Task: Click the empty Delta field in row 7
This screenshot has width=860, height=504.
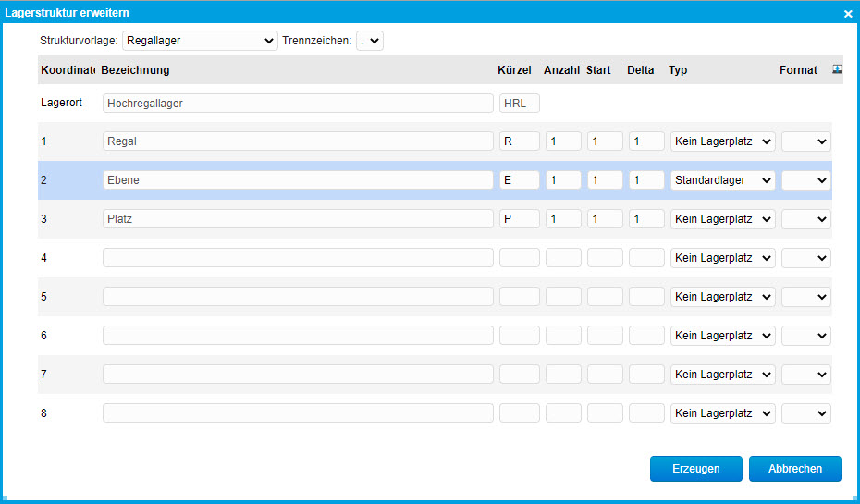Action: click(646, 375)
